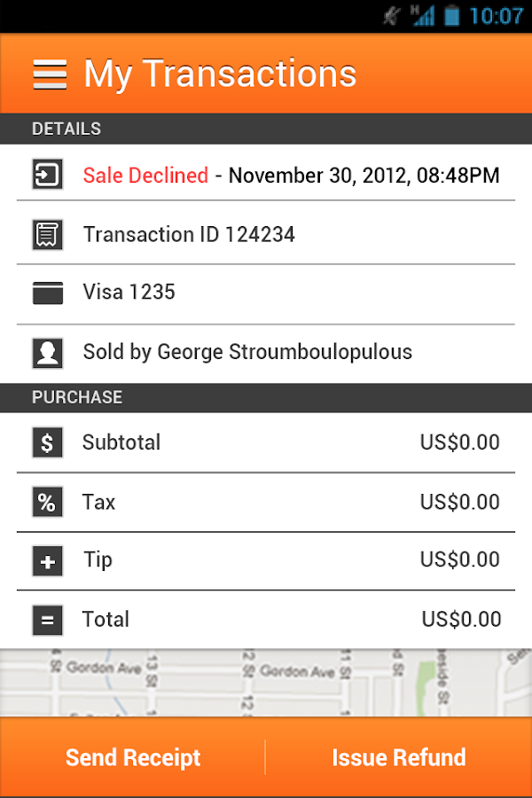This screenshot has height=798, width=532.
Task: Click the plus Tip icon
Action: click(47, 561)
